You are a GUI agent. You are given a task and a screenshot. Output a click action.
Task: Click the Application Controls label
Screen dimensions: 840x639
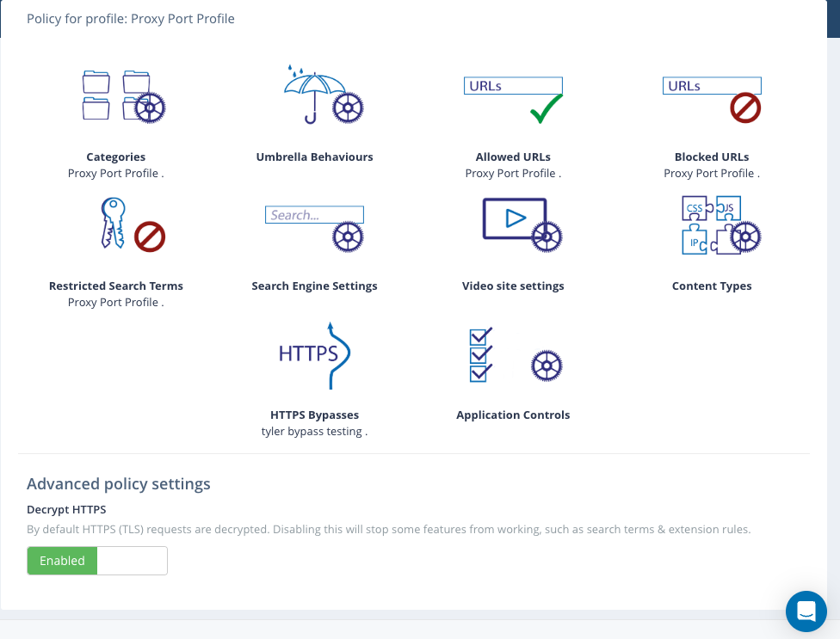[x=513, y=415]
